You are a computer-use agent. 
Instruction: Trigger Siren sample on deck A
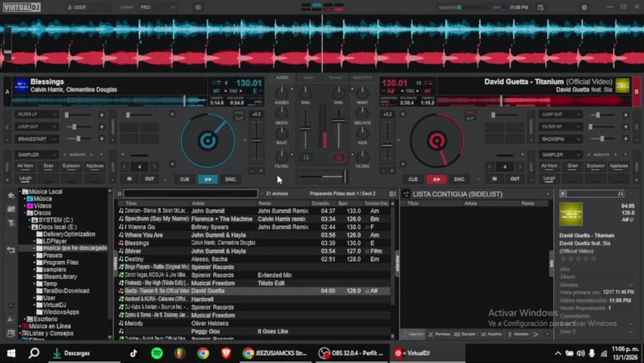tap(48, 166)
